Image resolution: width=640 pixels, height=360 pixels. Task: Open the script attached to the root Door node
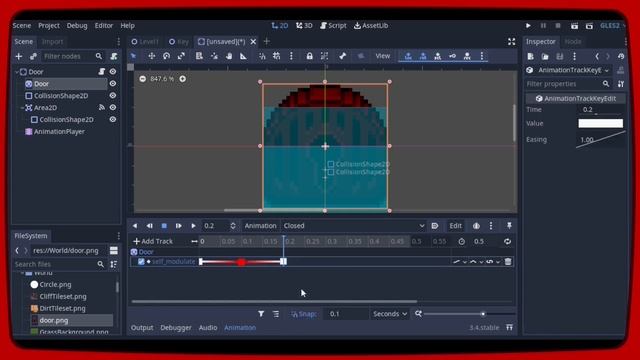coord(102,71)
